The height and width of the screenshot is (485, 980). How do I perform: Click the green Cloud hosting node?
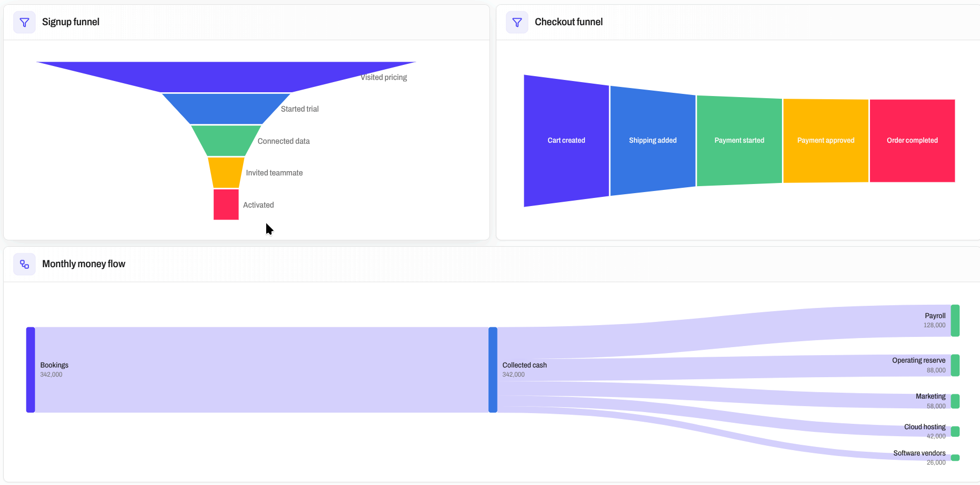(x=955, y=431)
